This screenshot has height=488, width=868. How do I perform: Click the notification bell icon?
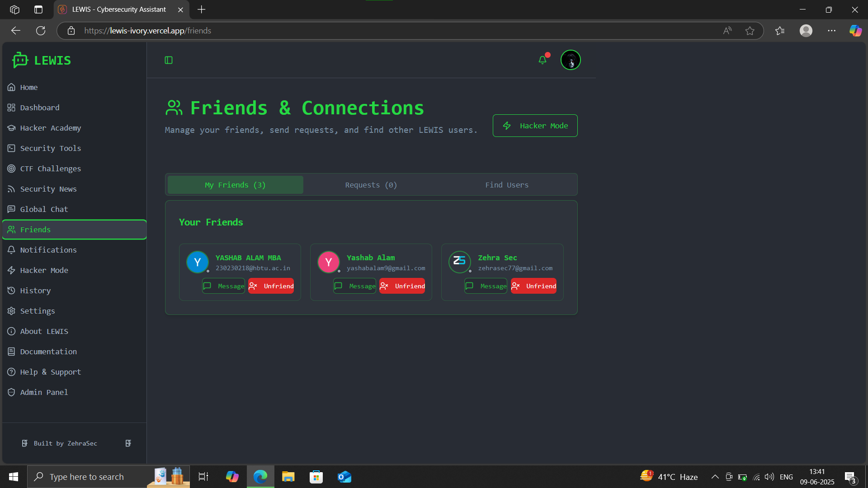(x=542, y=60)
